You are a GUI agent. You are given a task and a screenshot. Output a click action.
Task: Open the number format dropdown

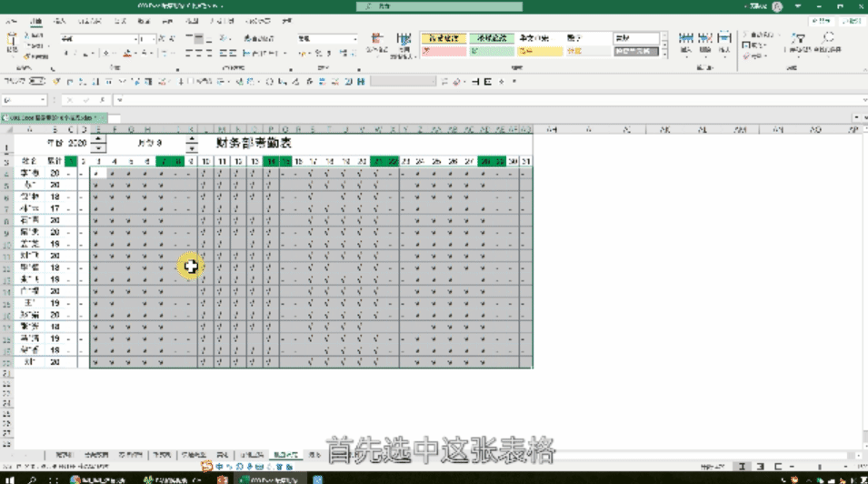pyautogui.click(x=356, y=39)
